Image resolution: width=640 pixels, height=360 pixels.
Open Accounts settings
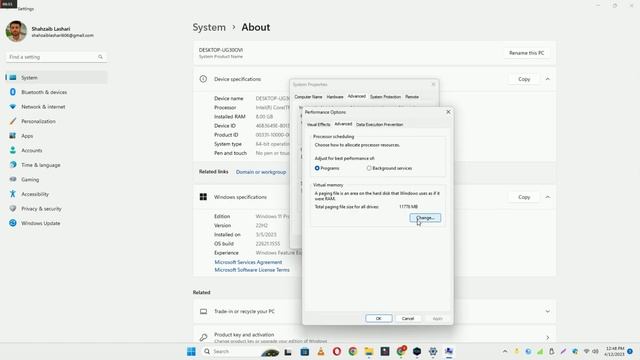tap(56, 150)
